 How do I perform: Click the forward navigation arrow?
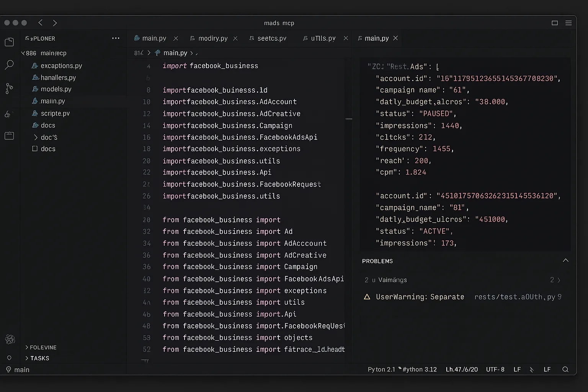[55, 23]
